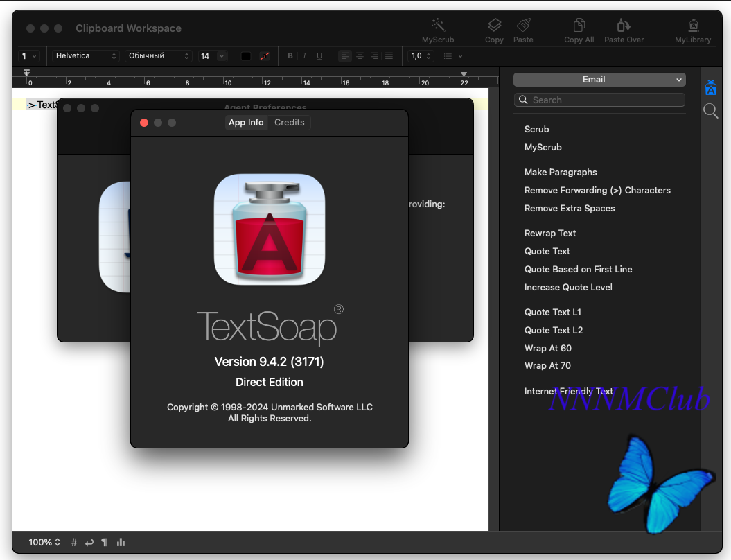Image resolution: width=731 pixels, height=560 pixels.
Task: Open the line spacing 1,0 selector
Action: [x=421, y=56]
